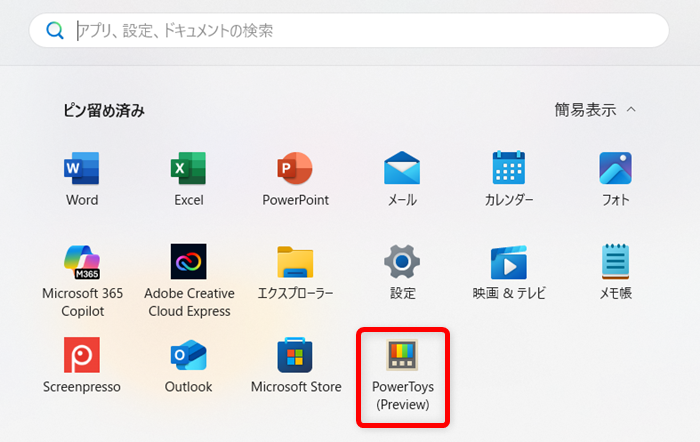The image size is (700, 442).
Task: Open the メール app
Action: (402, 179)
